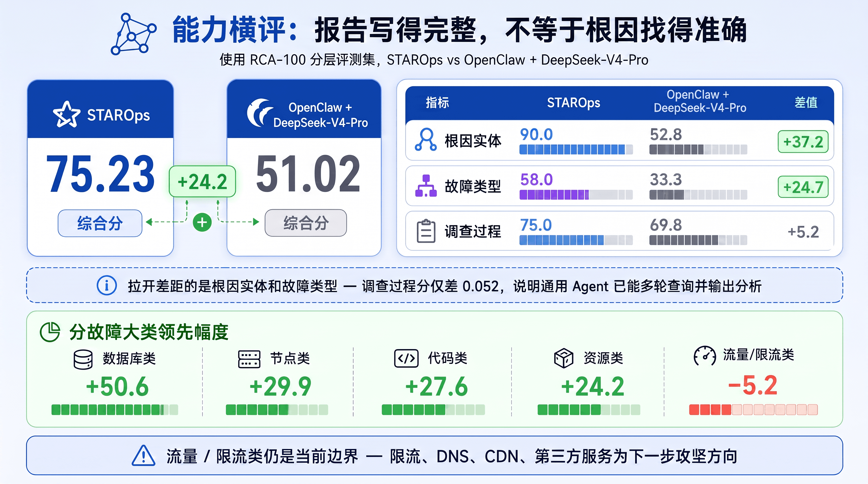This screenshot has height=484, width=868.
Task: Click the blue info circle icon
Action: 107,285
